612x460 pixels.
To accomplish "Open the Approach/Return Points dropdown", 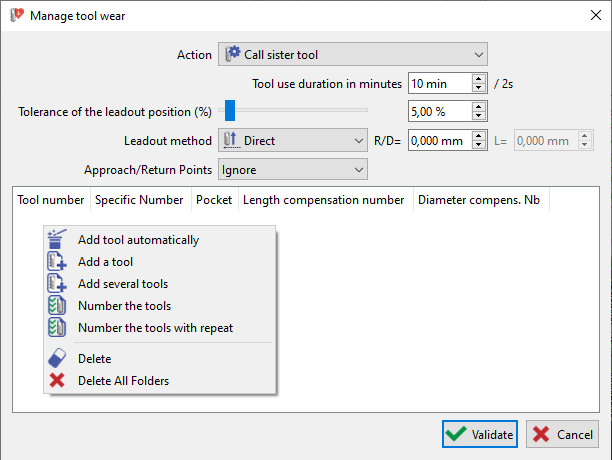I will coord(292,170).
